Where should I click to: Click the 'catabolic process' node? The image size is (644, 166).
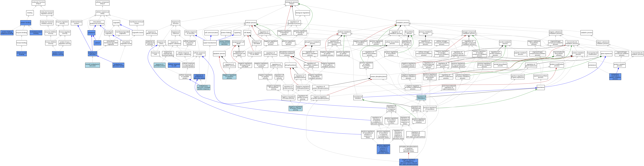point(586,33)
